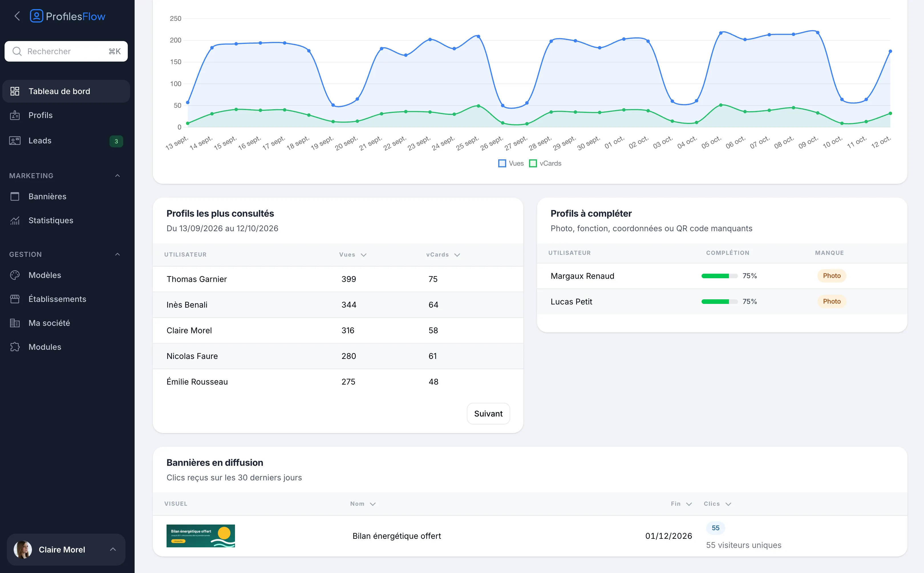
Task: Click the Rechercher search field
Action: [66, 51]
